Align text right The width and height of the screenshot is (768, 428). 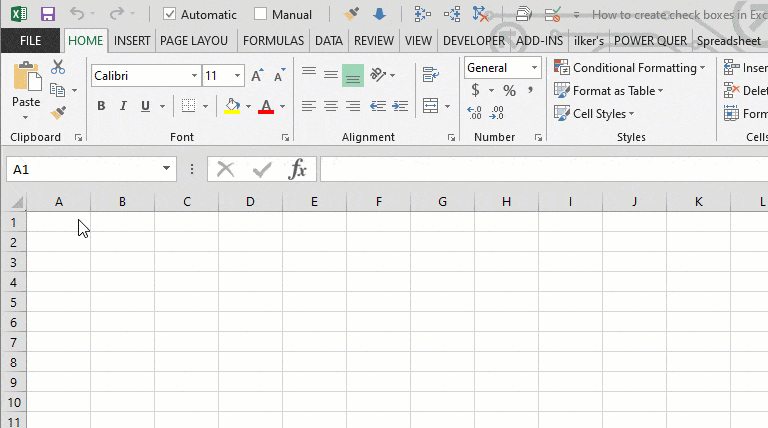click(x=353, y=106)
